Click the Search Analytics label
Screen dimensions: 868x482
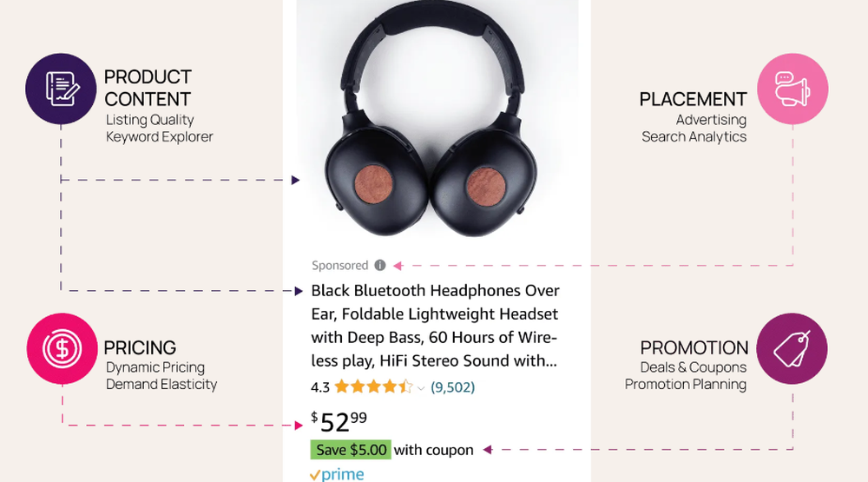[694, 137]
